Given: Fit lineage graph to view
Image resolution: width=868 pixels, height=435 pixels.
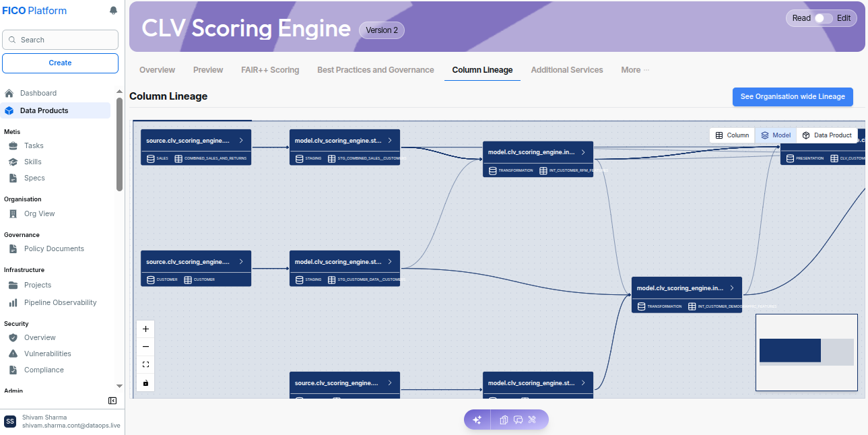Looking at the screenshot, I should click(145, 364).
